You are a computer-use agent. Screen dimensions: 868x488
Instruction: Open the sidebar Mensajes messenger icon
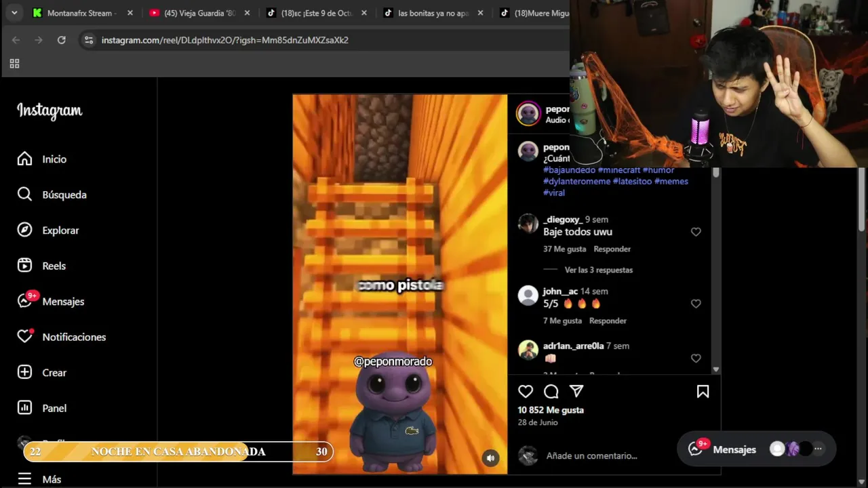[x=24, y=301]
